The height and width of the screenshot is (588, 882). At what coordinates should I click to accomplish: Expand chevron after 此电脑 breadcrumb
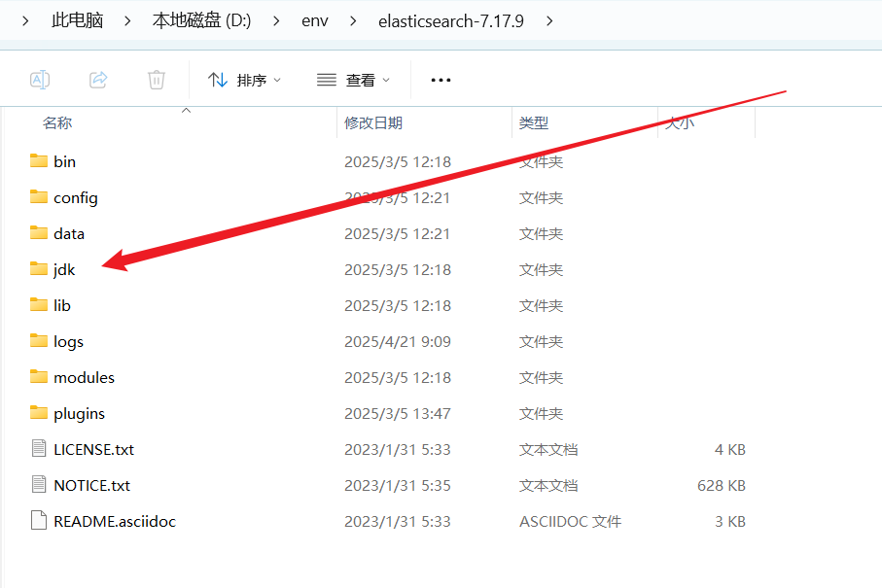tap(127, 20)
